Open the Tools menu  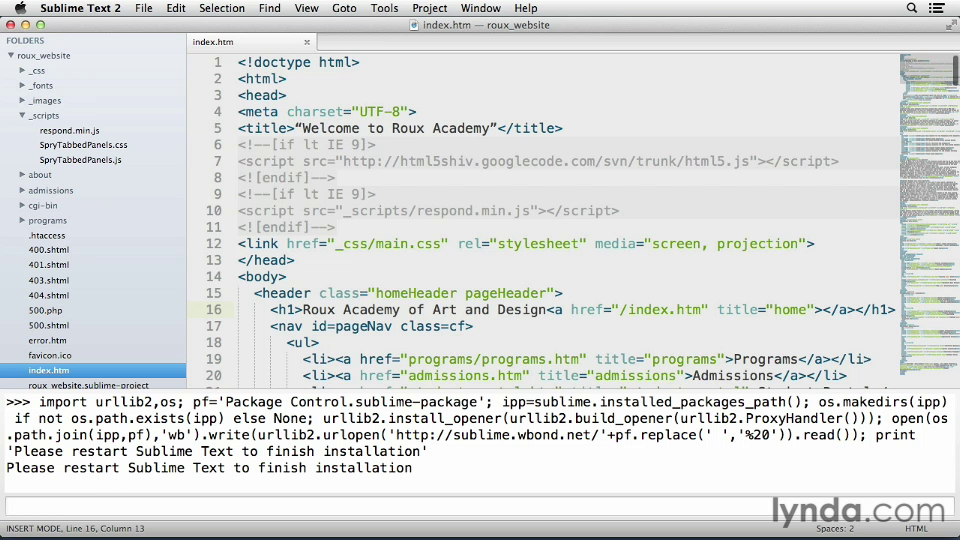(x=384, y=8)
